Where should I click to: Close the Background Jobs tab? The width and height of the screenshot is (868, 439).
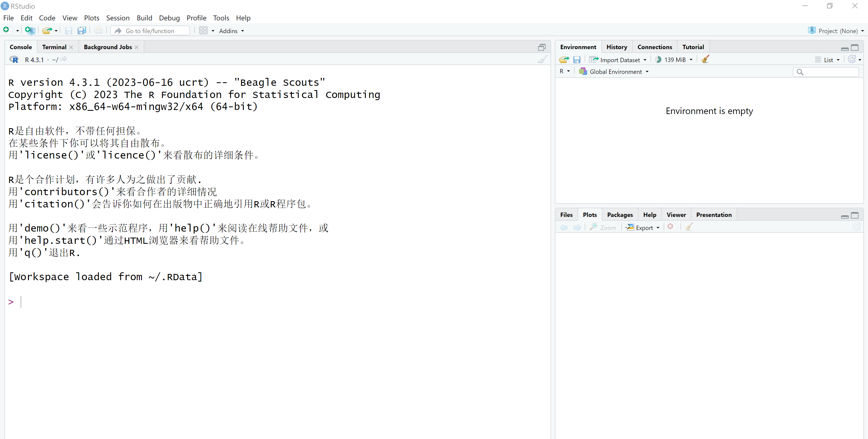(136, 47)
